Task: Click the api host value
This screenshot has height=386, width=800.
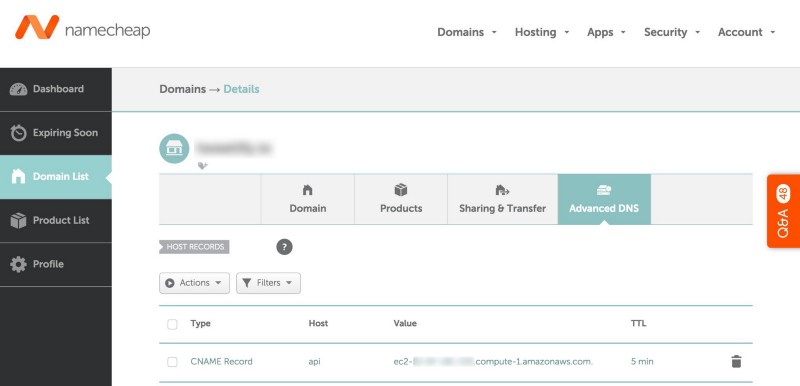Action: (x=314, y=362)
